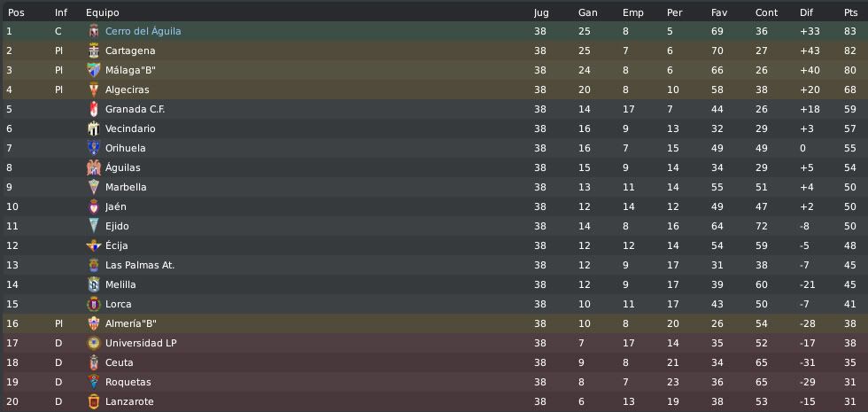Click the Universidad LP club badge

94,343
